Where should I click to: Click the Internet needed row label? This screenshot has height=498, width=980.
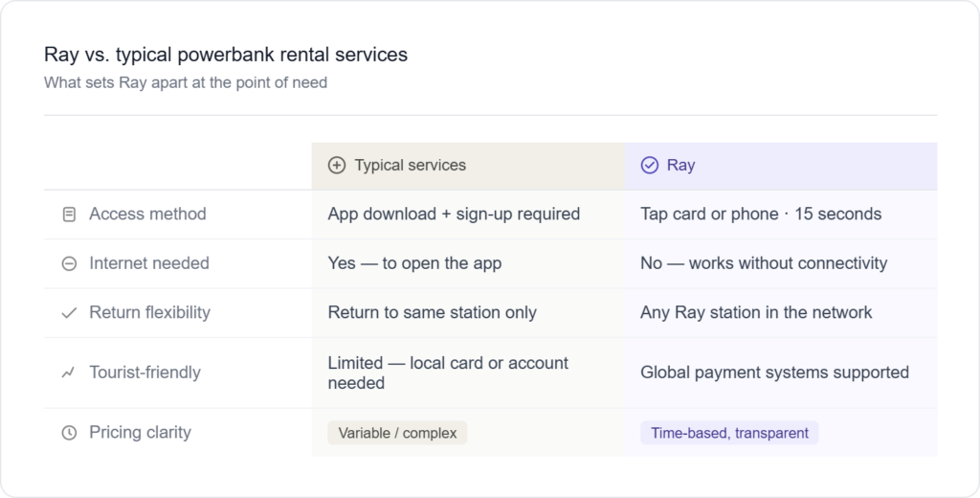click(x=148, y=263)
